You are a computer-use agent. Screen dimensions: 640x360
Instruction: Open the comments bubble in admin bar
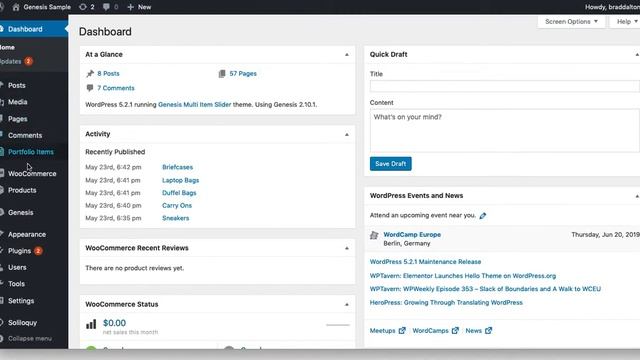coord(106,7)
